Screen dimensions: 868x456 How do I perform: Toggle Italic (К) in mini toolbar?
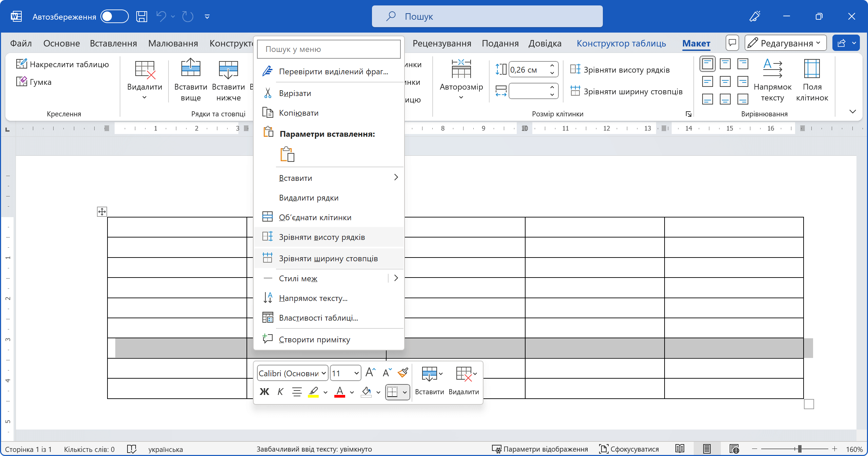click(280, 392)
